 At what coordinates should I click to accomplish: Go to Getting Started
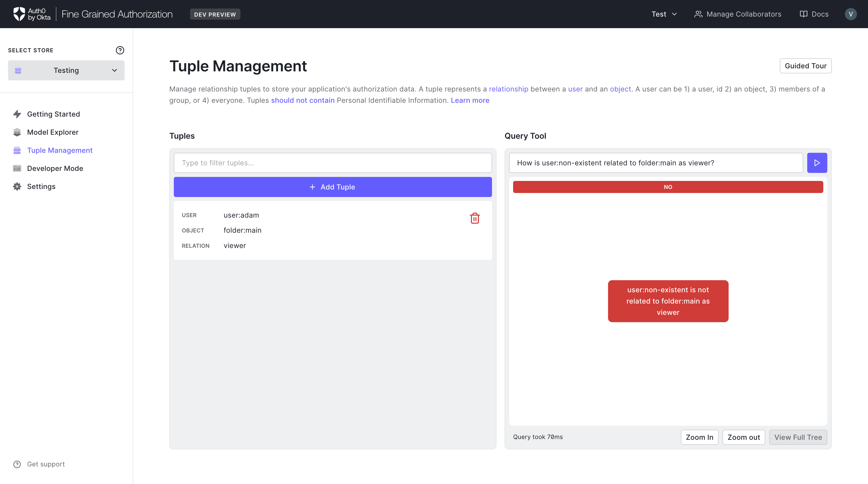click(x=53, y=114)
